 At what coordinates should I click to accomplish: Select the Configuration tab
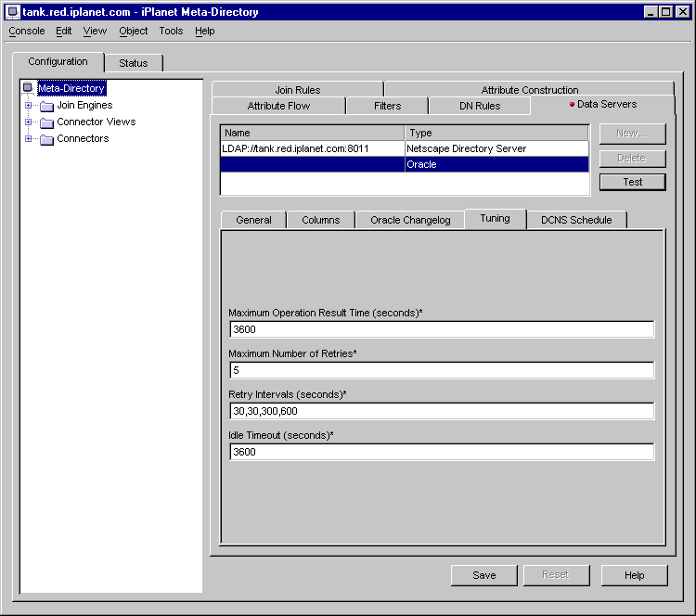point(58,61)
